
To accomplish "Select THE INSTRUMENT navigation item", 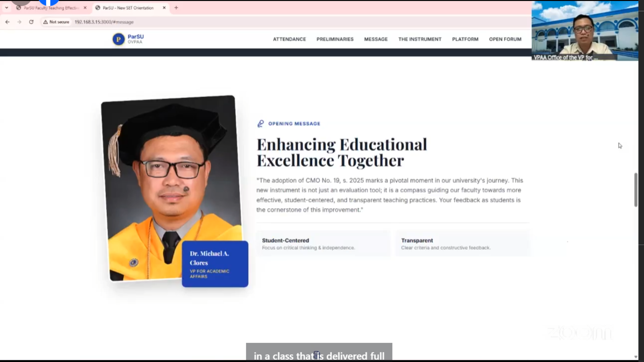I will (x=420, y=39).
